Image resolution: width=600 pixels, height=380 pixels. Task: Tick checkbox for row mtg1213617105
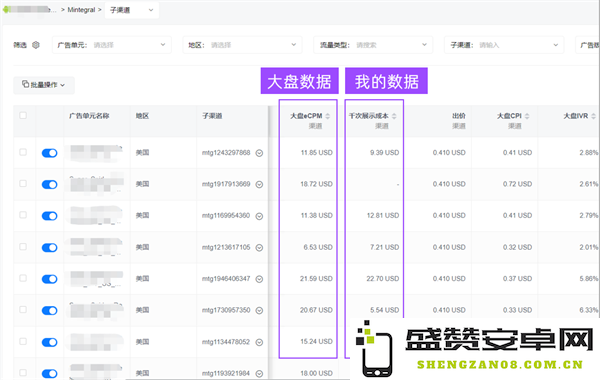click(23, 246)
